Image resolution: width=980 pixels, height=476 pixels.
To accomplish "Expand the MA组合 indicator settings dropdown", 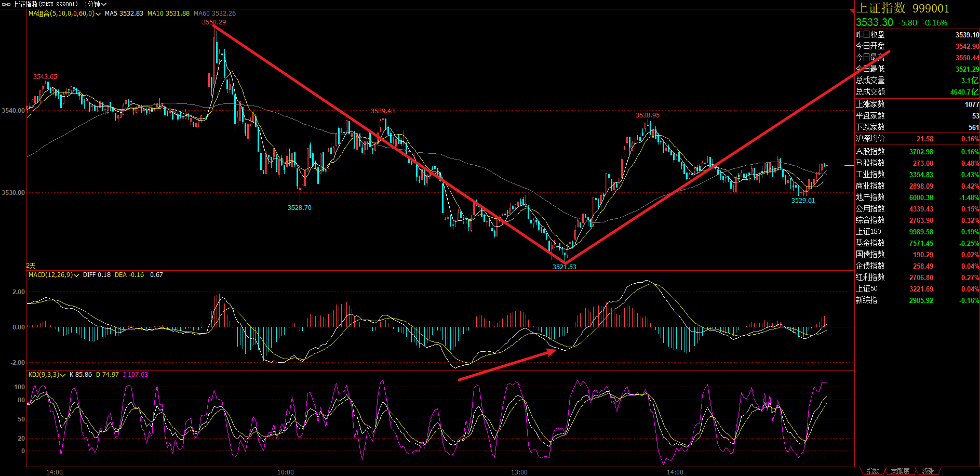I will point(98,14).
